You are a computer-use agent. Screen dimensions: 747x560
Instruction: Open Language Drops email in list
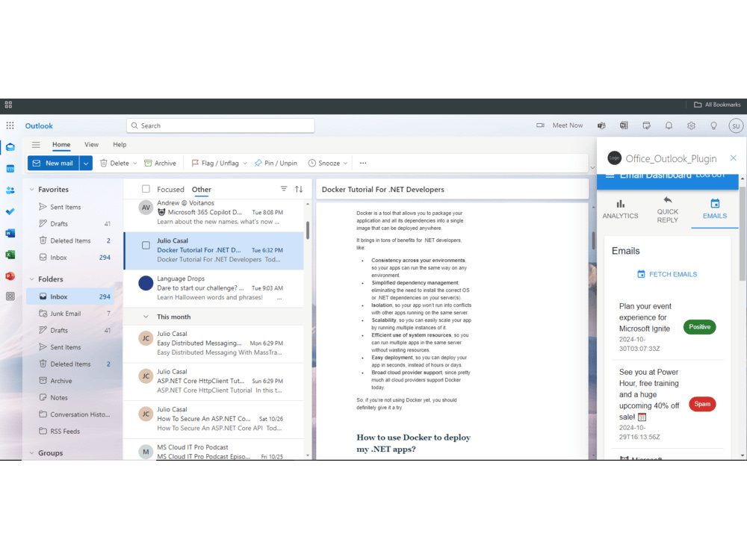click(x=214, y=288)
